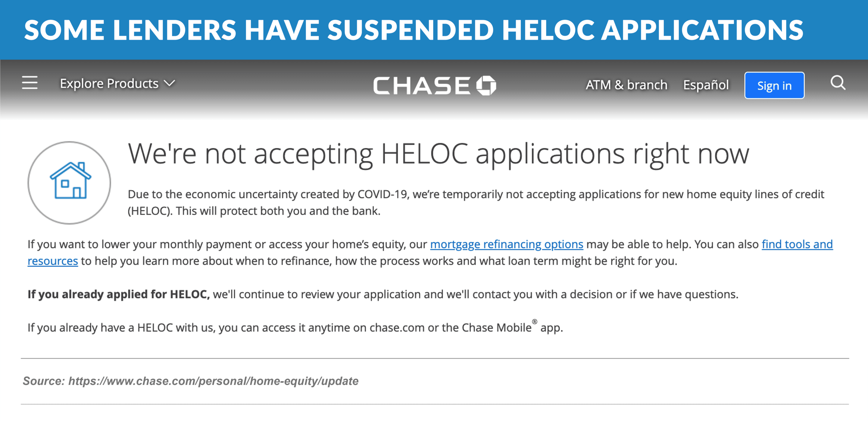868x421 pixels.
Task: Expand the Explore Products dropdown
Action: click(109, 84)
